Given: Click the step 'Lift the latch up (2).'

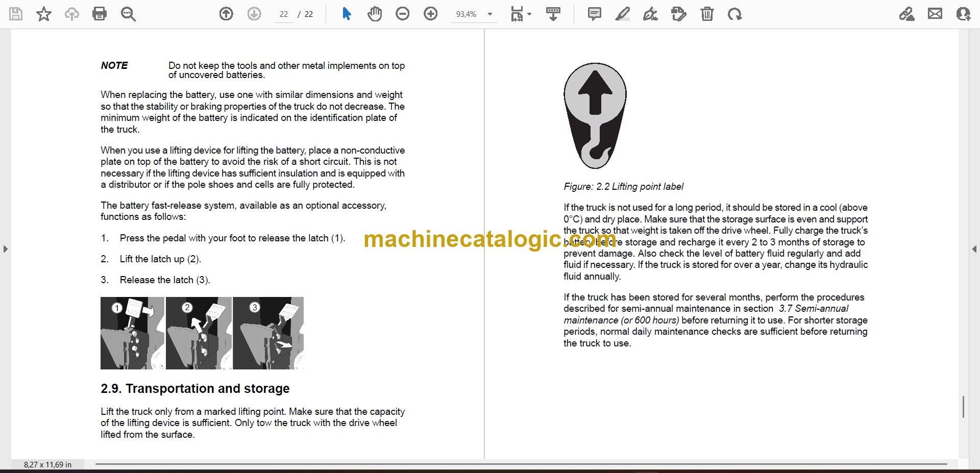Looking at the screenshot, I should click(160, 259).
